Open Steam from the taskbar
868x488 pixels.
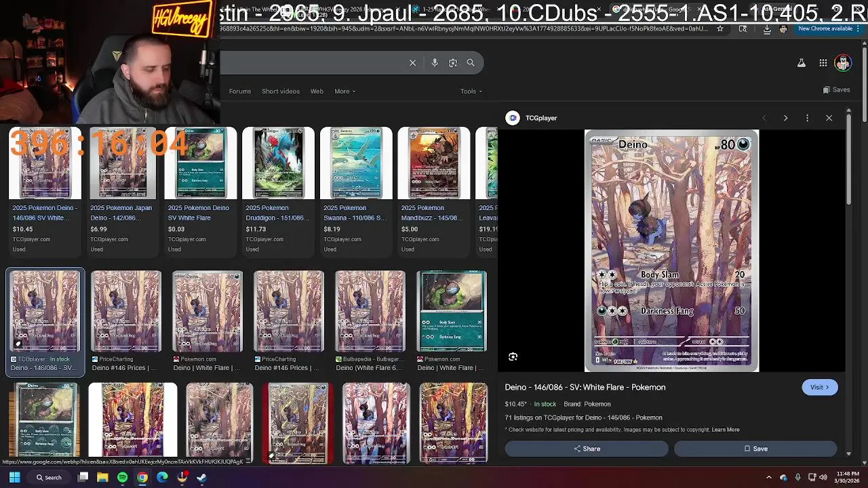coord(201,477)
